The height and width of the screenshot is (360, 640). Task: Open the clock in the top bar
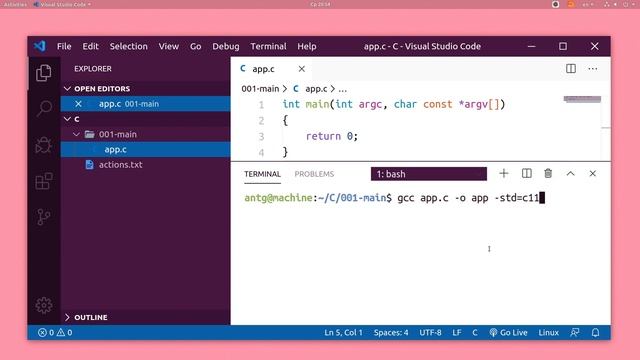(320, 4)
